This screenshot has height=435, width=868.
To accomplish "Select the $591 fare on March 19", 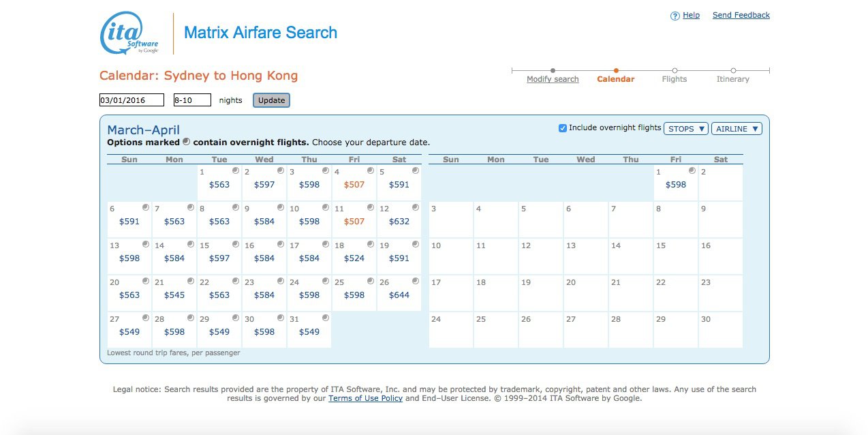I will pyautogui.click(x=399, y=258).
